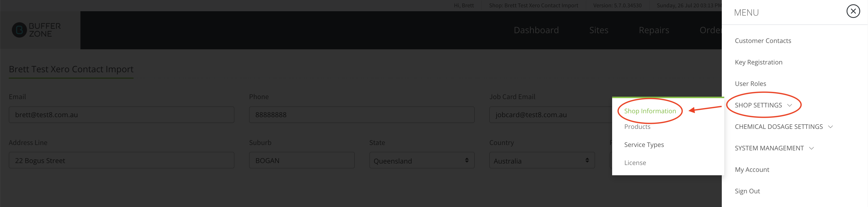The width and height of the screenshot is (868, 207).
Task: Open Customer Contacts menu entry
Action: [762, 41]
